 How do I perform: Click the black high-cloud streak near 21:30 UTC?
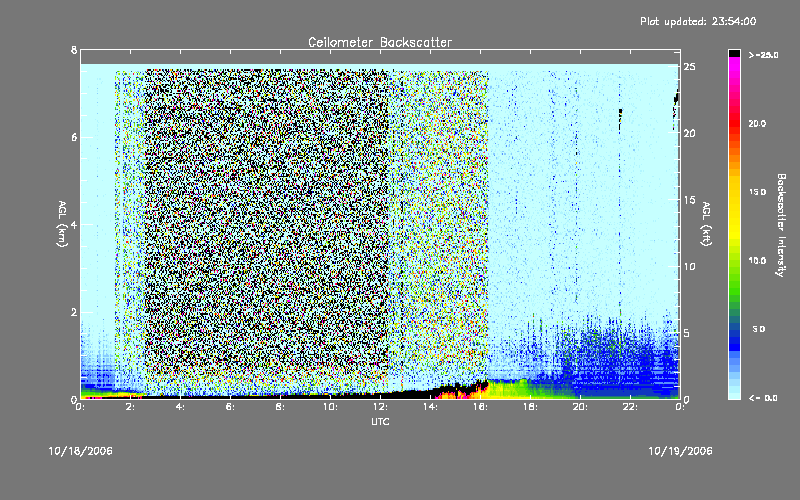pyautogui.click(x=620, y=119)
